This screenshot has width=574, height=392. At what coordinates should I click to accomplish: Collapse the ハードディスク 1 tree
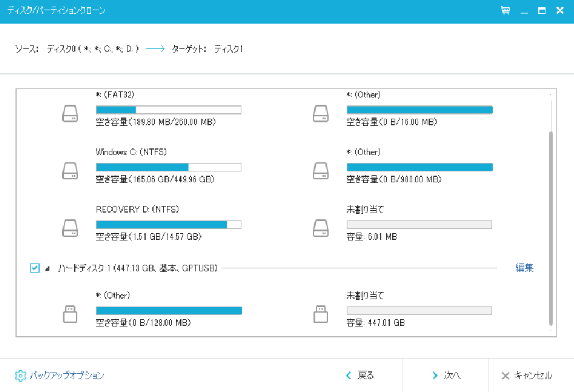(x=48, y=268)
